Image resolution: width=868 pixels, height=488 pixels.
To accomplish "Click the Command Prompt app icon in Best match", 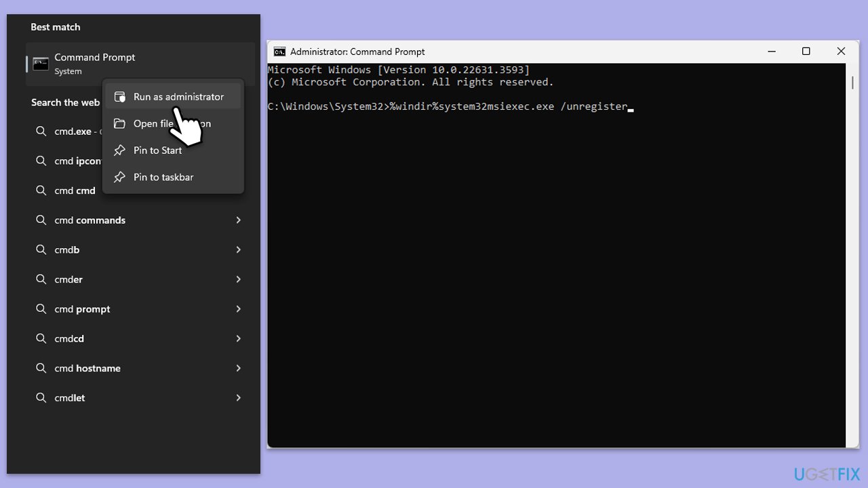I will tap(41, 64).
